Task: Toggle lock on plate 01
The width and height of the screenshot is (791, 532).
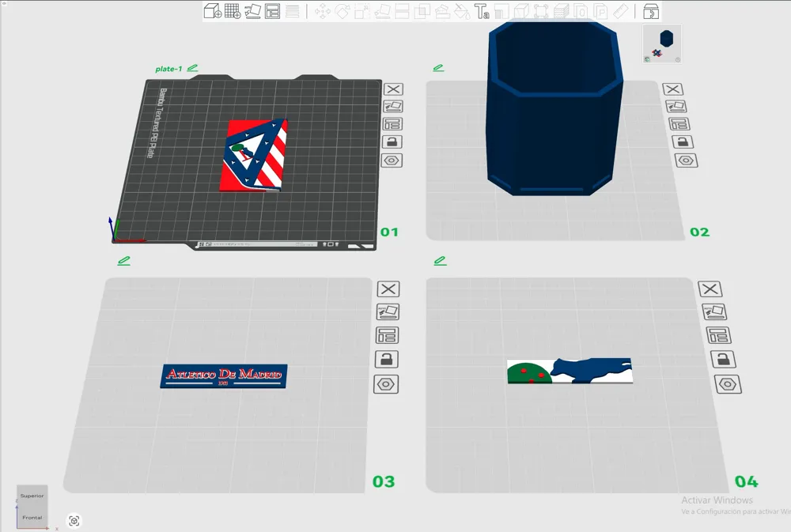Action: pyautogui.click(x=392, y=141)
